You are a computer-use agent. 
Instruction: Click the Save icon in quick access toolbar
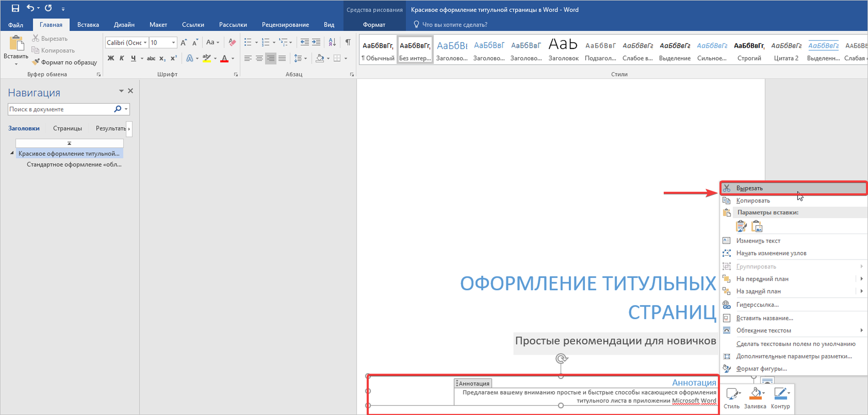pos(15,8)
